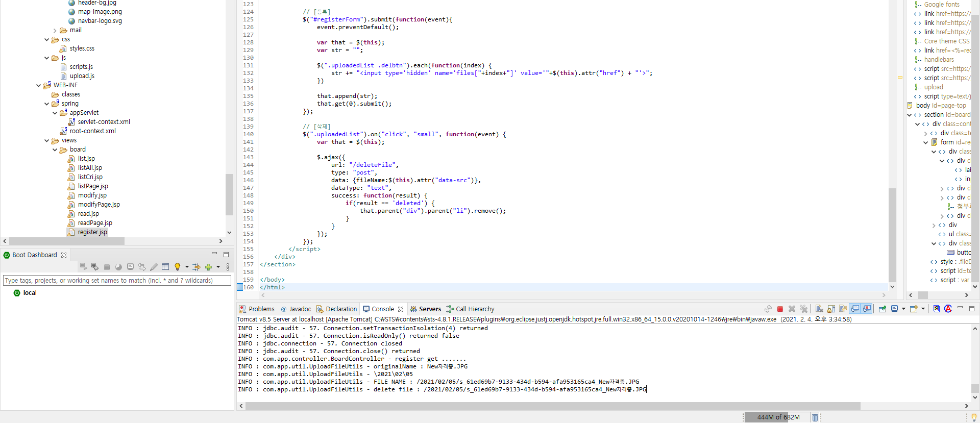Open Display Selected Console dropdown arrow

tap(903, 309)
